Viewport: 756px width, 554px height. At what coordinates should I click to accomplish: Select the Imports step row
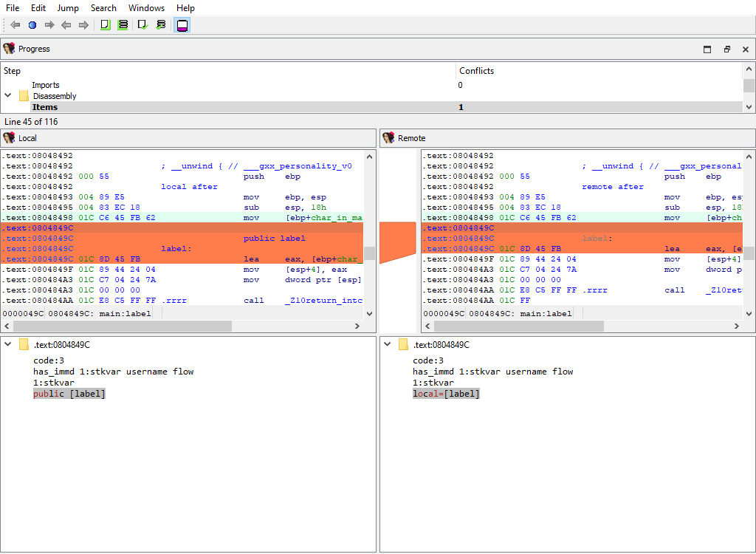pos(46,85)
